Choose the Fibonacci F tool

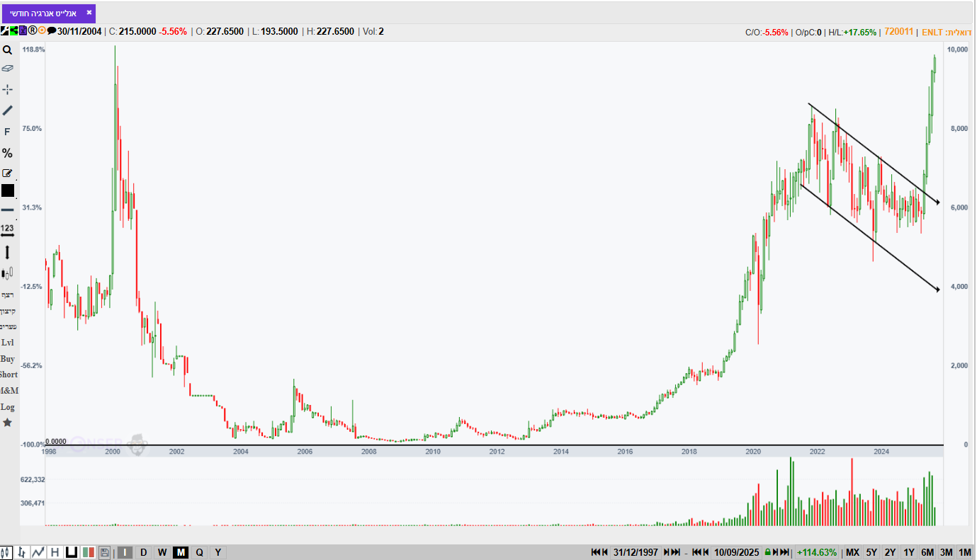tap(7, 132)
